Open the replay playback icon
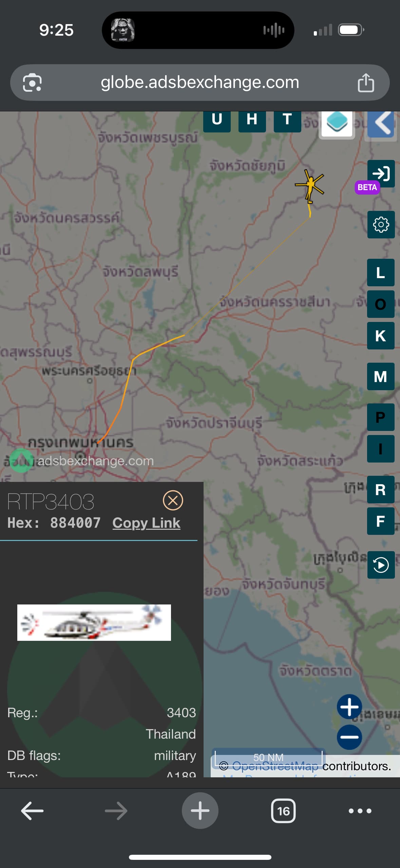Image resolution: width=400 pixels, height=868 pixels. (381, 565)
